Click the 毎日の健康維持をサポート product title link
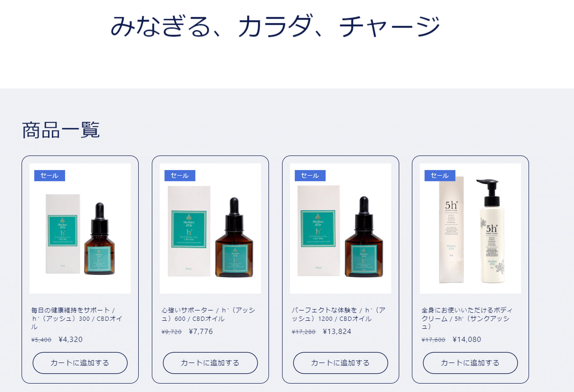The width and height of the screenshot is (574, 392). pyautogui.click(x=74, y=318)
